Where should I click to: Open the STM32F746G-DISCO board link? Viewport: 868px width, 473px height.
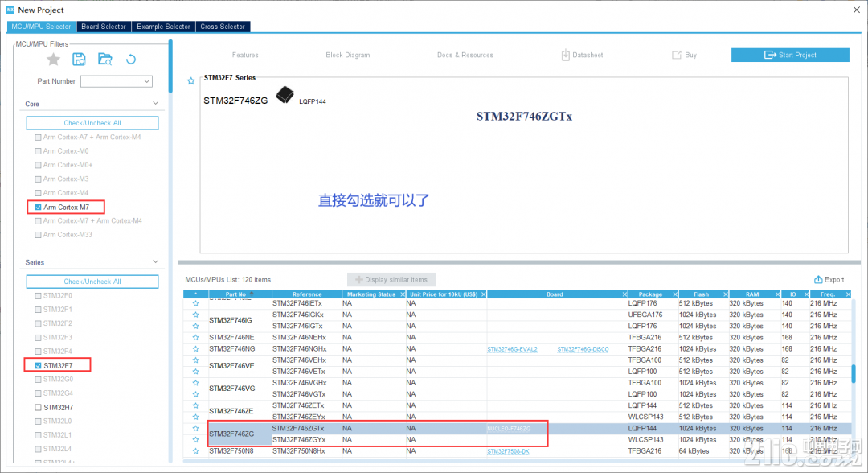583,349
